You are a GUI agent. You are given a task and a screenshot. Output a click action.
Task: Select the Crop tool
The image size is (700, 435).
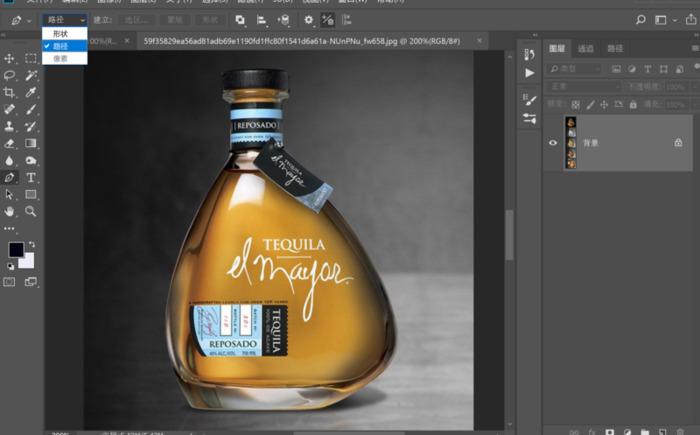coord(9,92)
